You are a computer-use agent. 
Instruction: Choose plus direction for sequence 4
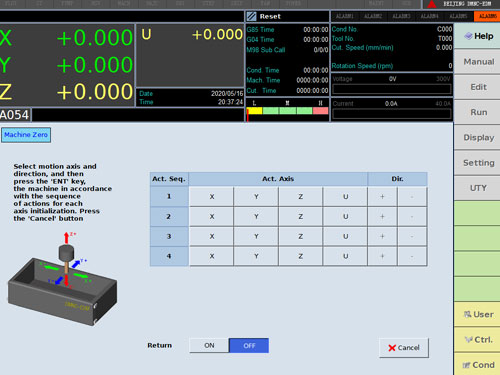382,256
